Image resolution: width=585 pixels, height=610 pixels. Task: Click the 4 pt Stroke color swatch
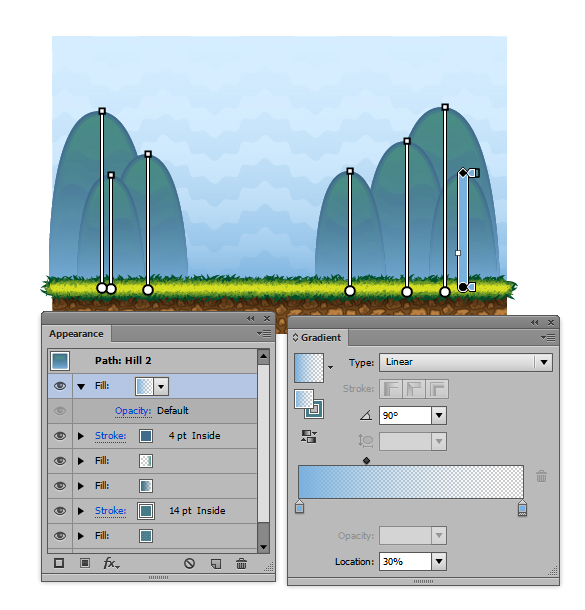pyautogui.click(x=146, y=436)
